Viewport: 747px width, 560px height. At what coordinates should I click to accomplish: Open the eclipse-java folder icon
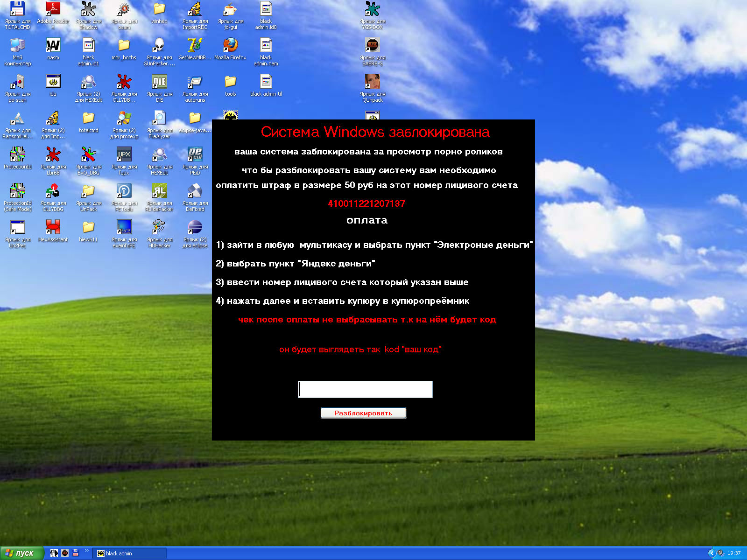tap(195, 118)
